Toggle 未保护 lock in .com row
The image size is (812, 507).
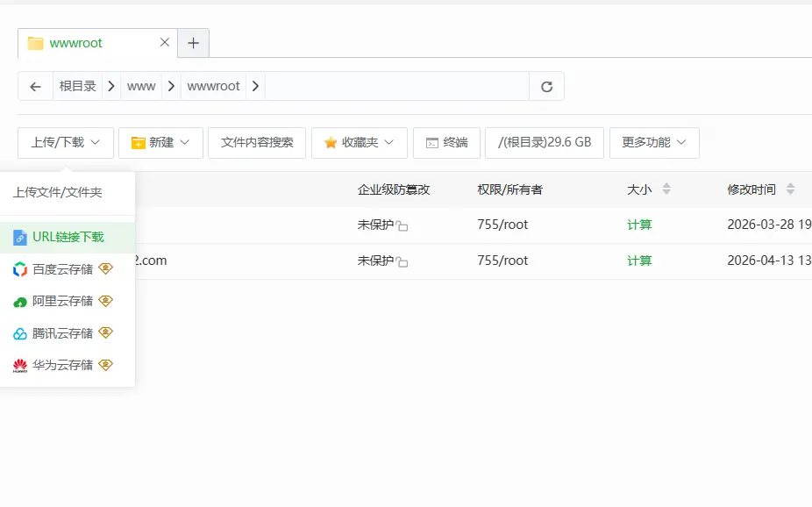point(402,262)
